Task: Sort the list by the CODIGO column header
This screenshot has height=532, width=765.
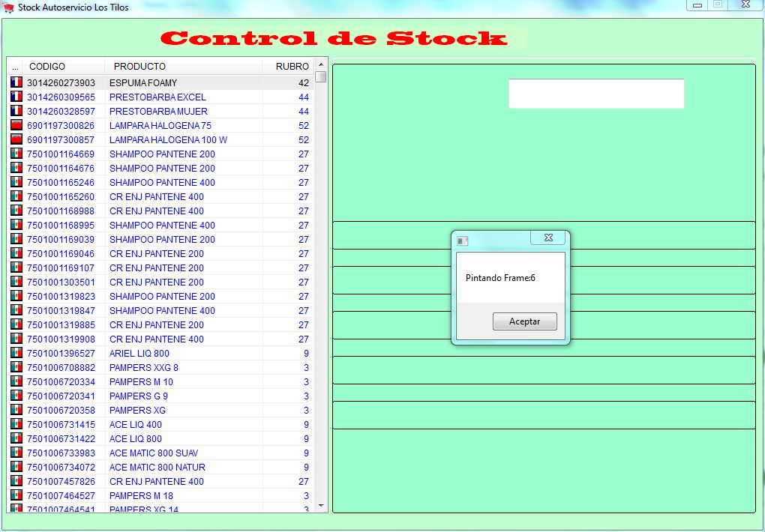Action: 64,67
